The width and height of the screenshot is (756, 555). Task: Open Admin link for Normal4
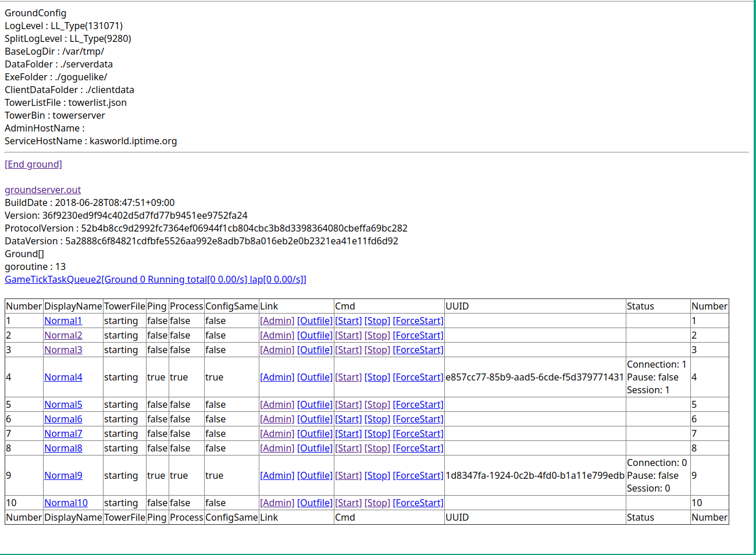click(277, 377)
